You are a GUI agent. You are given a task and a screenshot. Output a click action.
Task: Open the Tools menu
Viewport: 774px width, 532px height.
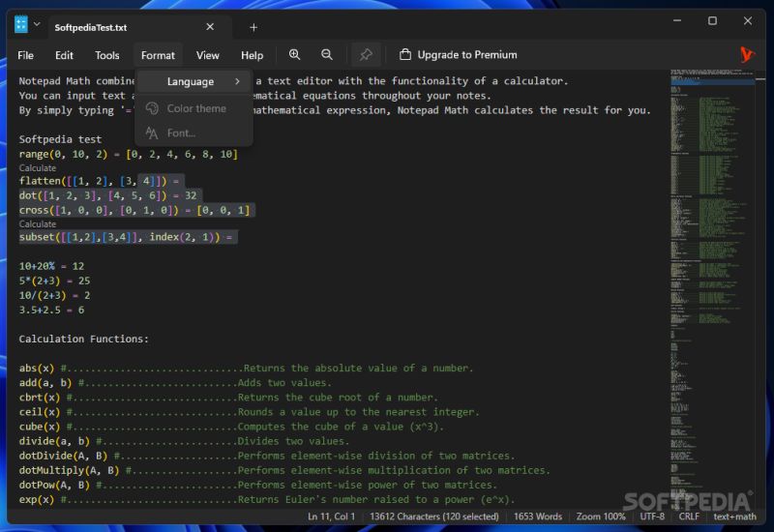tap(107, 55)
